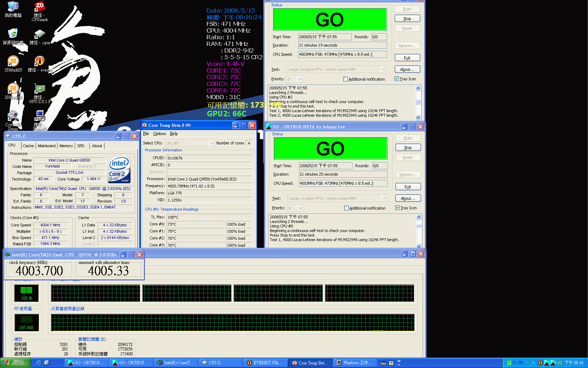Click Exit in upper ORTHOS window
This screenshot has height=368, width=588.
click(x=407, y=58)
